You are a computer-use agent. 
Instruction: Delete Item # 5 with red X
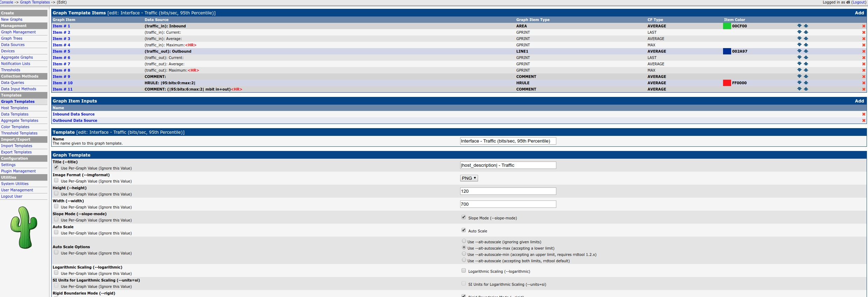pyautogui.click(x=864, y=51)
